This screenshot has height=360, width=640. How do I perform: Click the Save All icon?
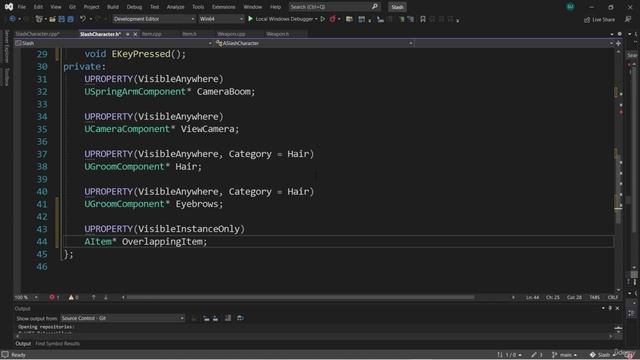[x=70, y=19]
